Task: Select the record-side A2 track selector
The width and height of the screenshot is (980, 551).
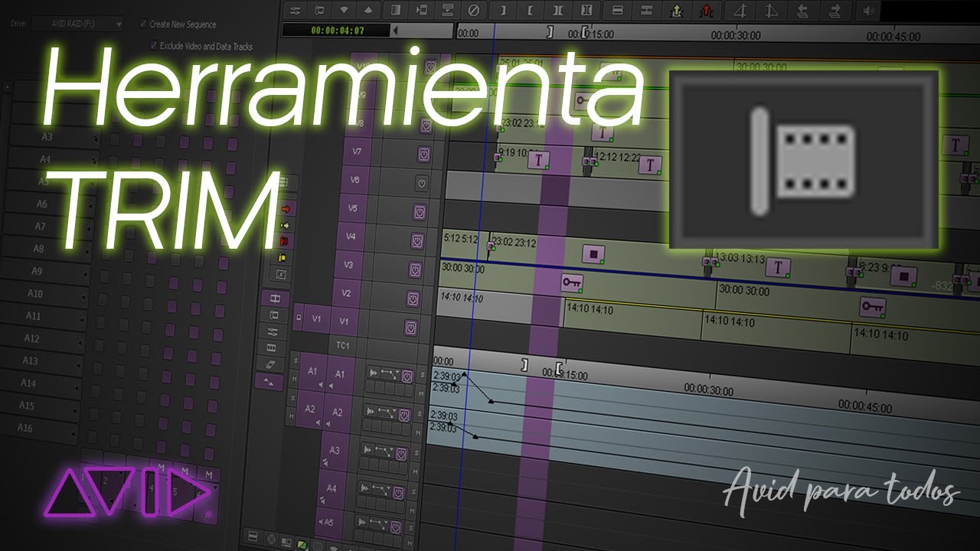Action: point(336,412)
